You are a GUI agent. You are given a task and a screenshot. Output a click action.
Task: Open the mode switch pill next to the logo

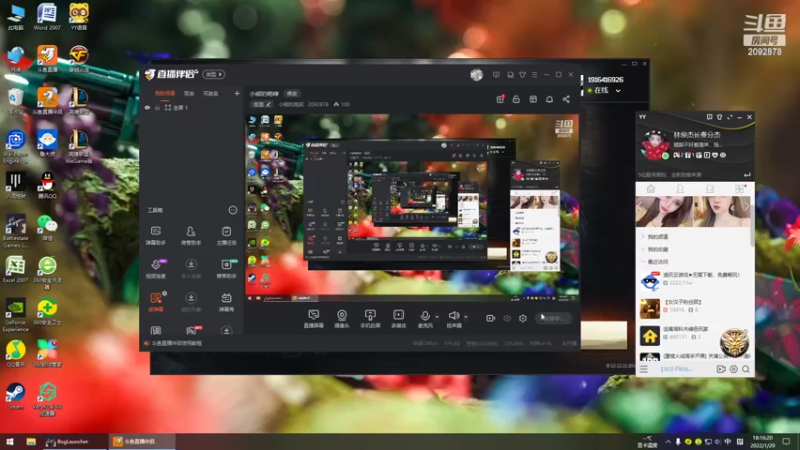214,74
